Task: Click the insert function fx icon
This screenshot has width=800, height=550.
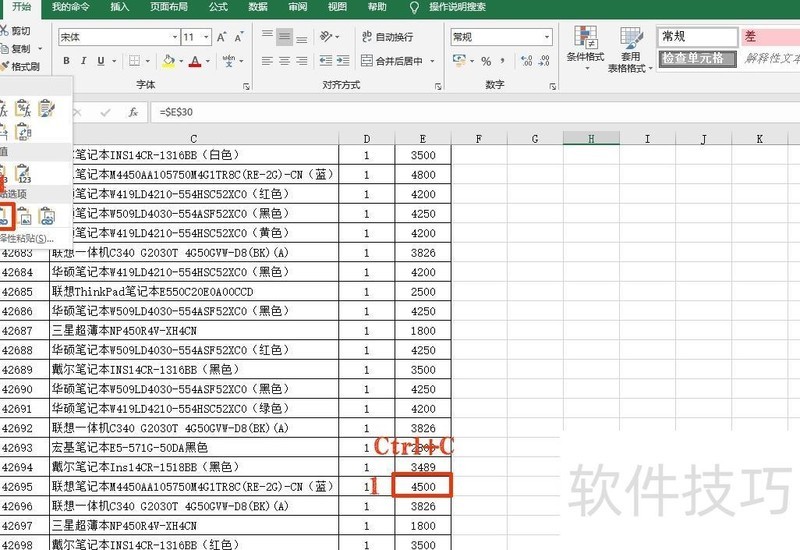Action: (133, 112)
